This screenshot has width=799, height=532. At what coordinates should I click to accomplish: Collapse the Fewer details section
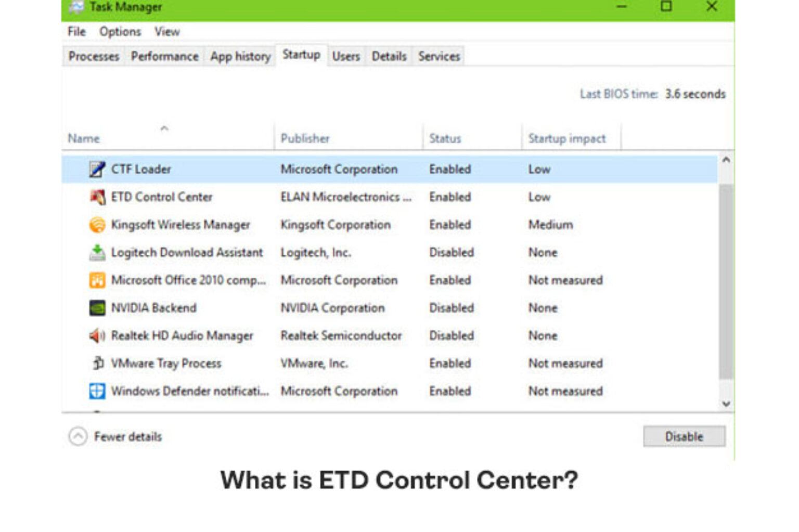(x=78, y=436)
